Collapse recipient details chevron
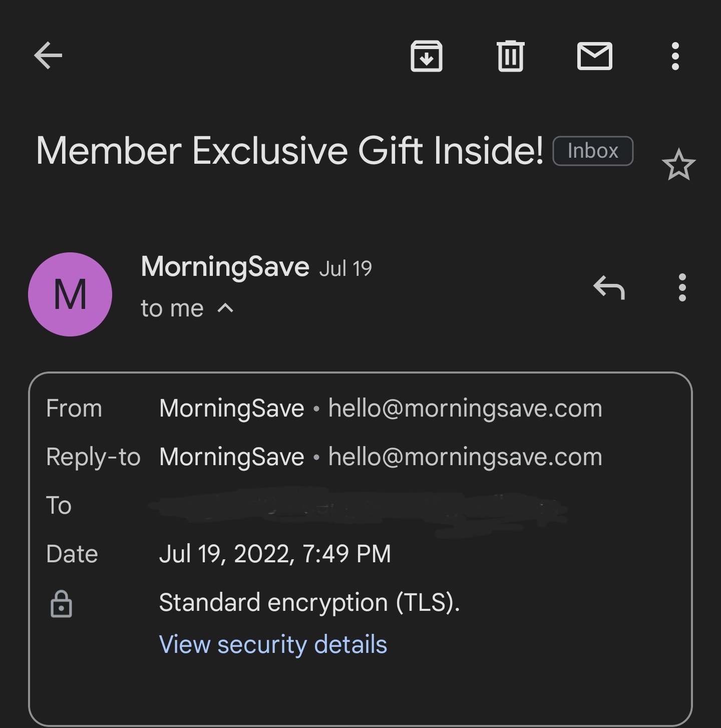721x728 pixels. [225, 308]
